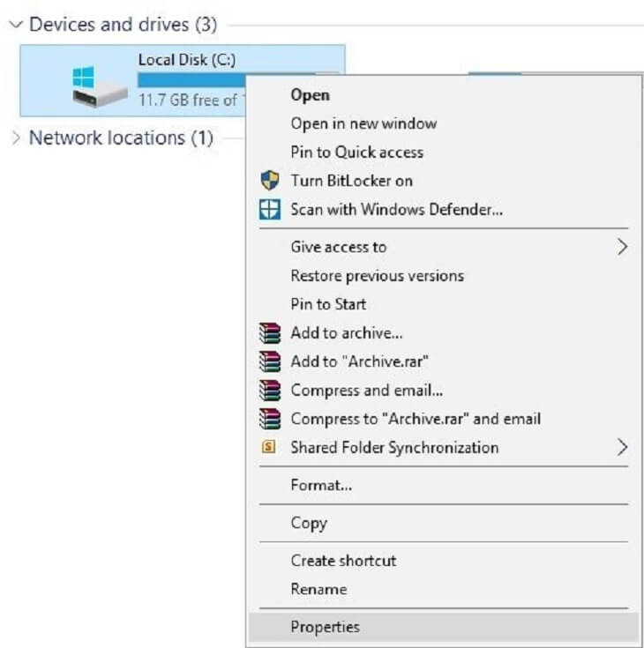Expand the Network locations section
The height and width of the screenshot is (648, 644).
point(14,138)
